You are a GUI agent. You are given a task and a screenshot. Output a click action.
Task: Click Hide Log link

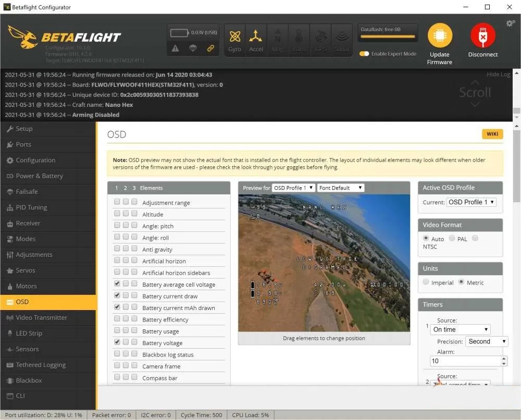pos(498,75)
